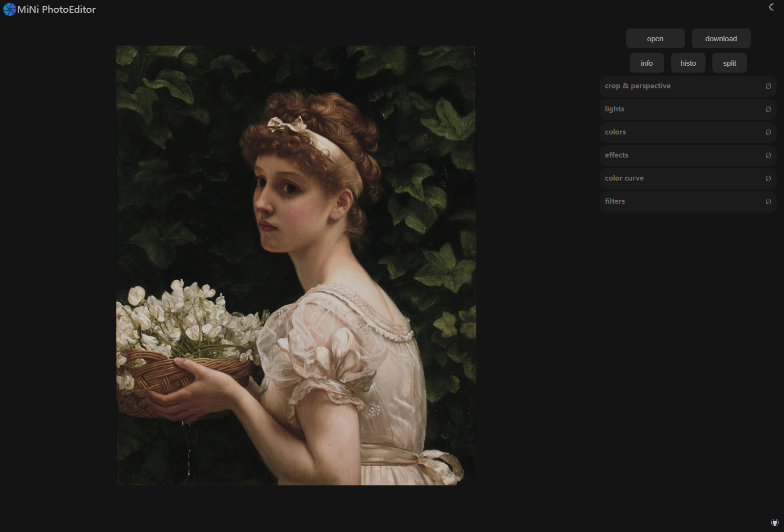Expand the color curve section
Viewport: 784px width, 532px height.
click(x=688, y=178)
